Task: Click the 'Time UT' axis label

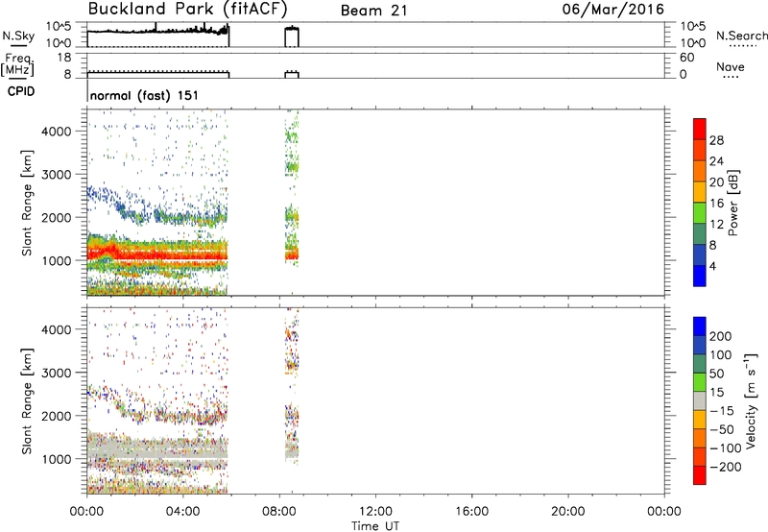Action: pos(375,526)
